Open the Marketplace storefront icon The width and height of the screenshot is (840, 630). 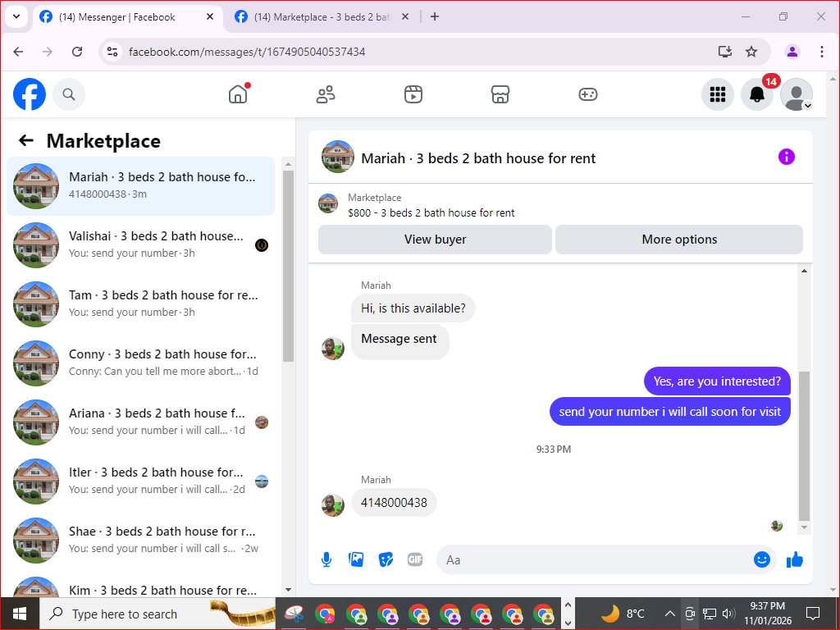coord(500,94)
